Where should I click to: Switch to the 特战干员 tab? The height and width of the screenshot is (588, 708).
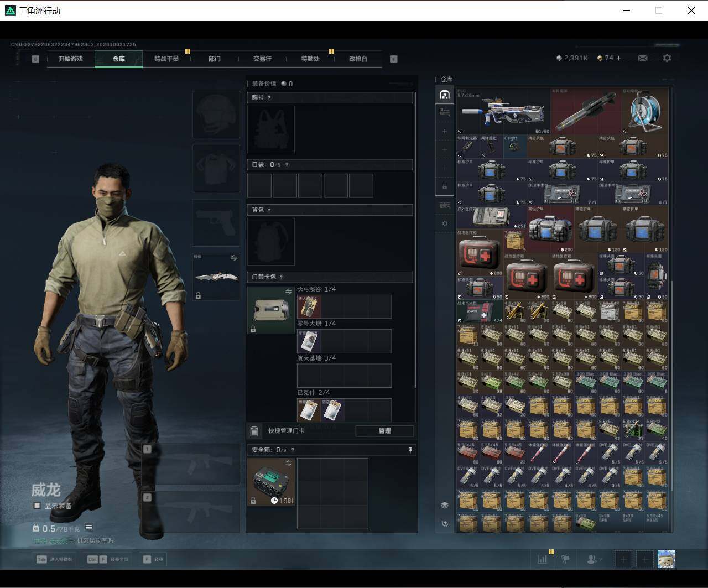click(x=166, y=59)
